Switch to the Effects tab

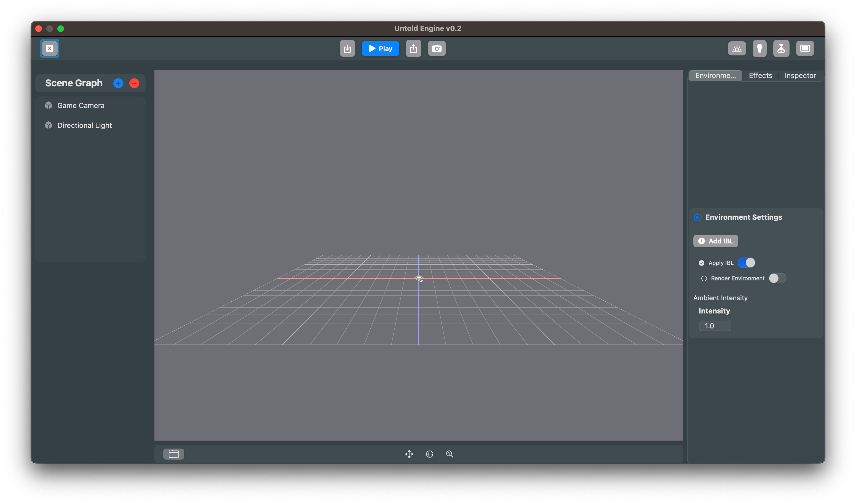(x=761, y=75)
